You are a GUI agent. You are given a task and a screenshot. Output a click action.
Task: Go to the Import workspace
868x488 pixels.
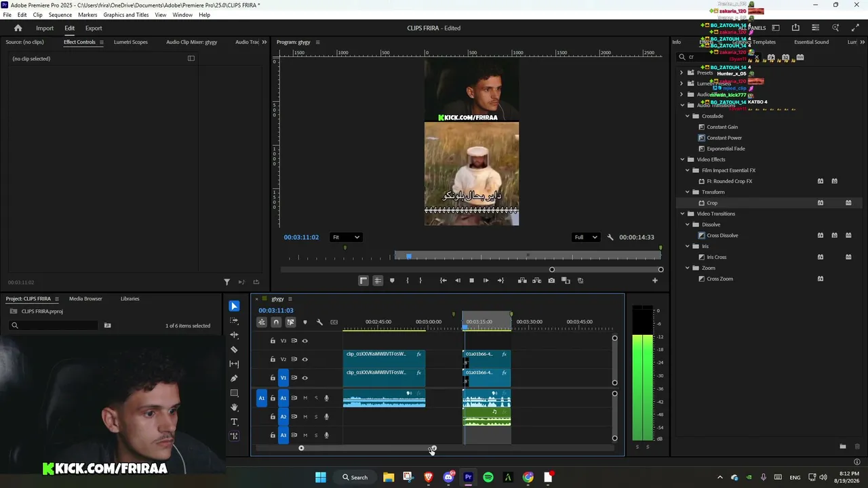(x=45, y=28)
